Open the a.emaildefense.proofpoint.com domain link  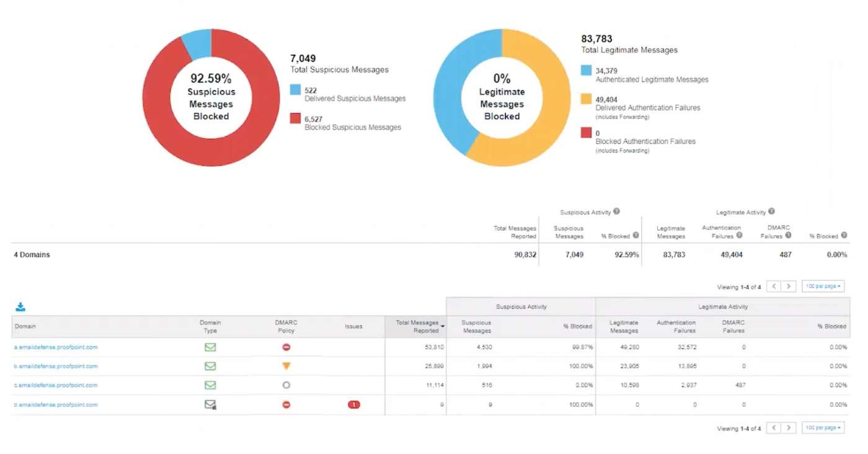click(x=56, y=347)
